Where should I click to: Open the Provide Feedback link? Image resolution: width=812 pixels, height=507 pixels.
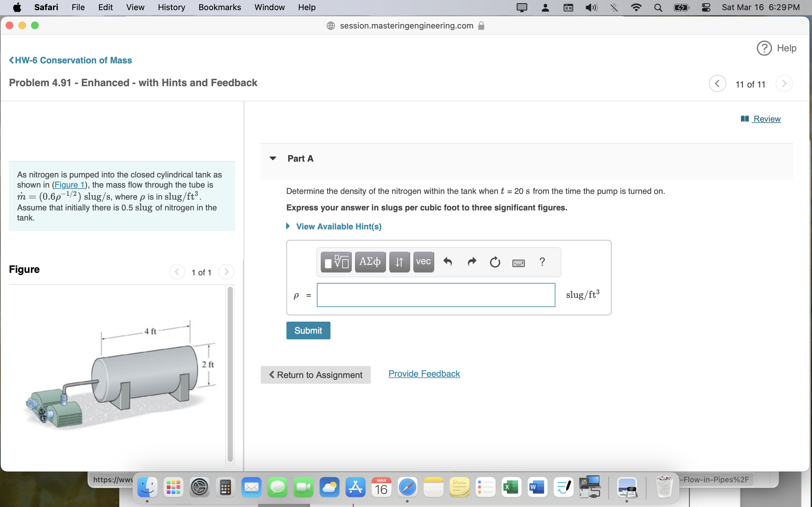(424, 374)
